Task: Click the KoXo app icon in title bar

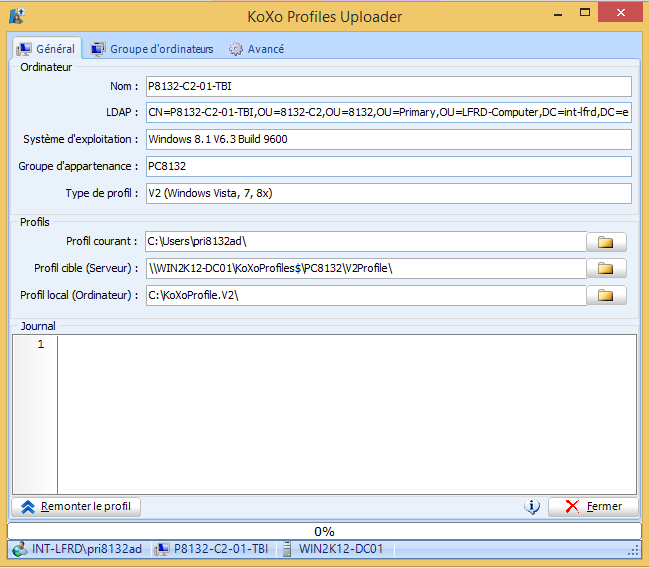Action: [17, 16]
